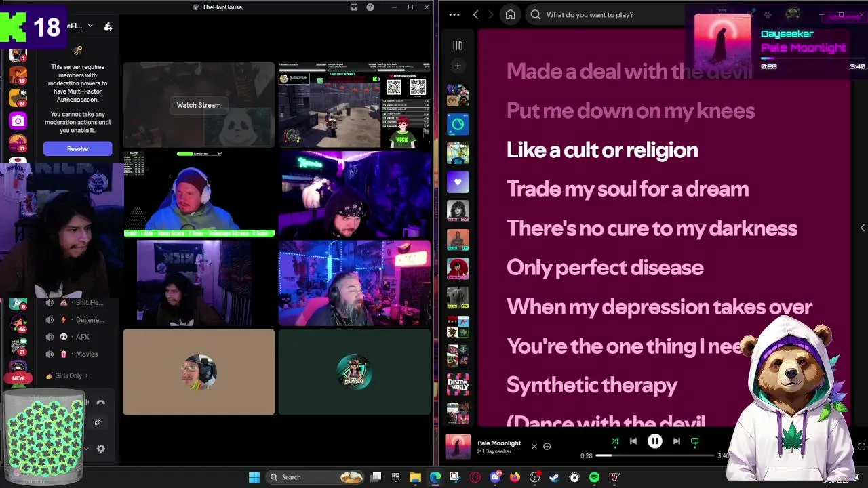
Task: Add Pale Moonlight to Liked Songs
Action: [547, 447]
